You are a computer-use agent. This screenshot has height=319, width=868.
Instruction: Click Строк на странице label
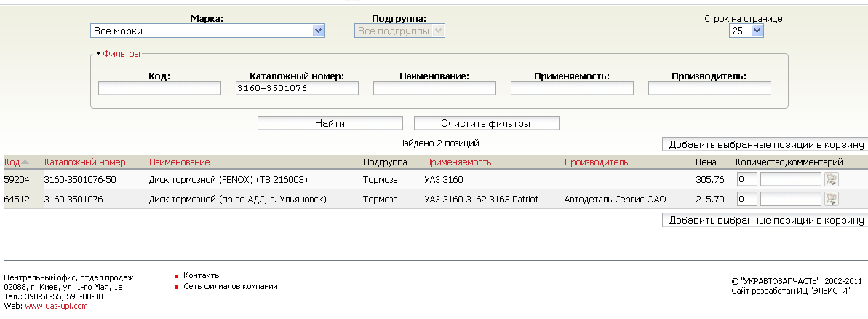click(x=746, y=18)
